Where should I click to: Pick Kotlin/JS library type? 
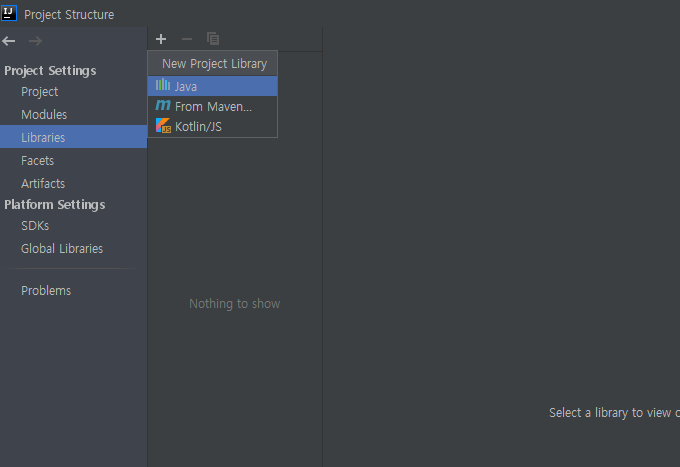coord(212,126)
